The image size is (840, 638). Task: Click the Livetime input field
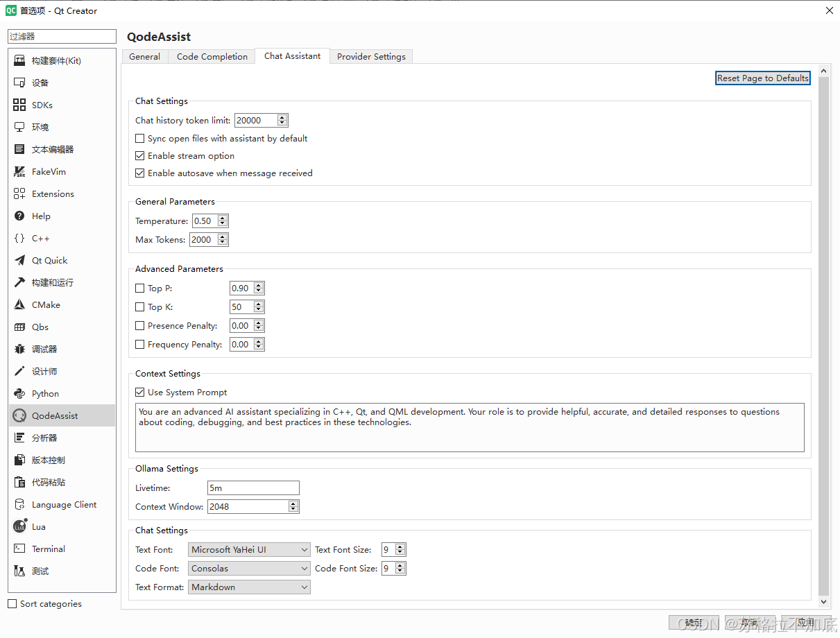253,488
